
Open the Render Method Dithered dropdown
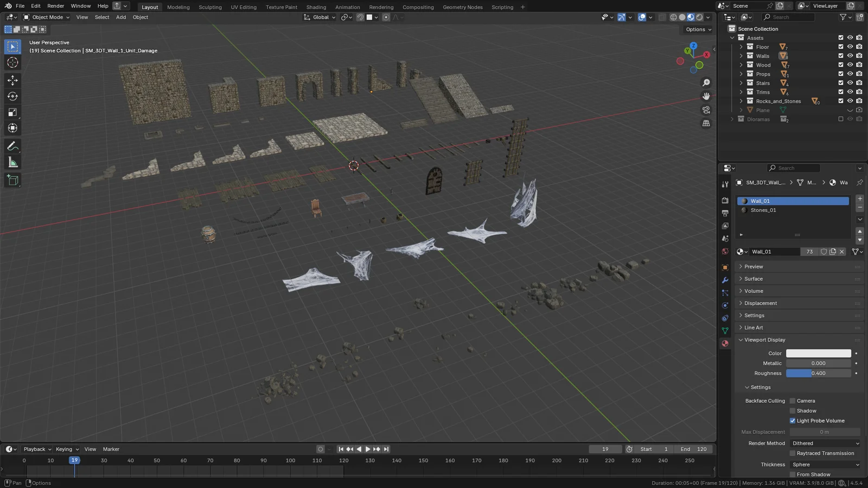[825, 443]
